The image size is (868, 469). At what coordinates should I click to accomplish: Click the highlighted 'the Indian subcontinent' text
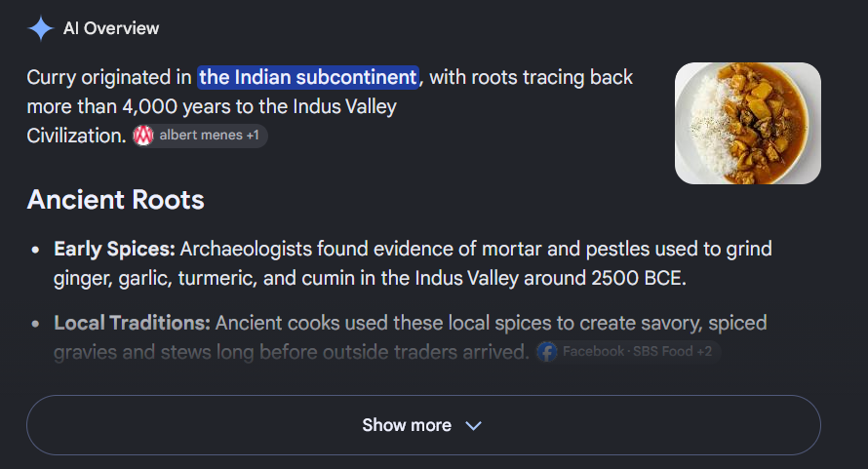[x=308, y=77]
